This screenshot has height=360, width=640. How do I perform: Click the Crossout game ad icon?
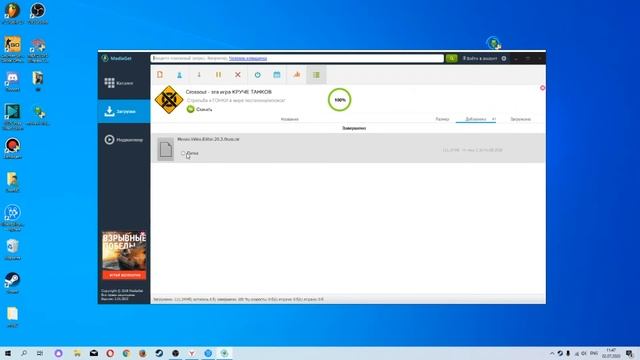169,100
